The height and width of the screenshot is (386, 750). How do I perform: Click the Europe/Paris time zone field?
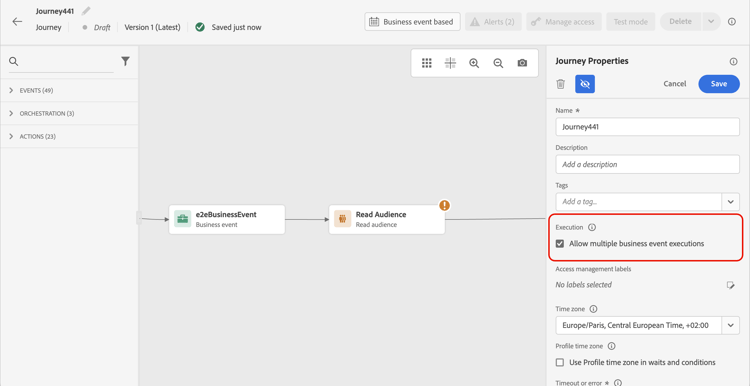[639, 325]
